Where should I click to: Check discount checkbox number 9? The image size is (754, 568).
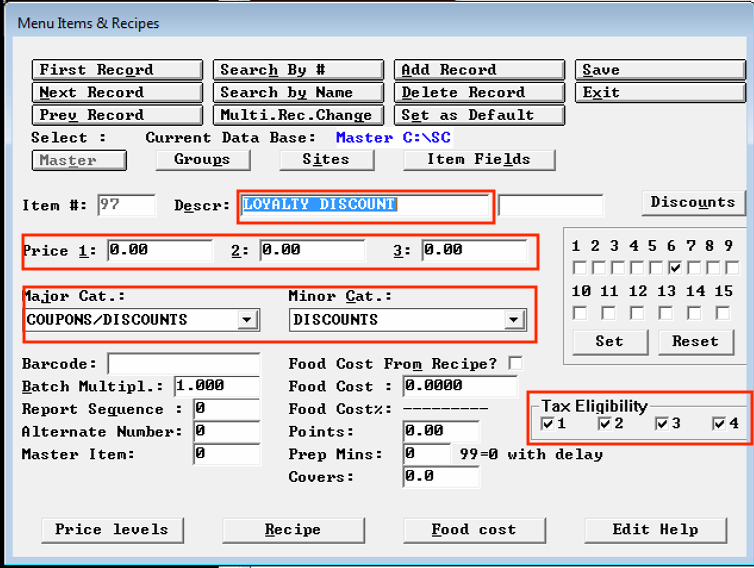[x=732, y=268]
